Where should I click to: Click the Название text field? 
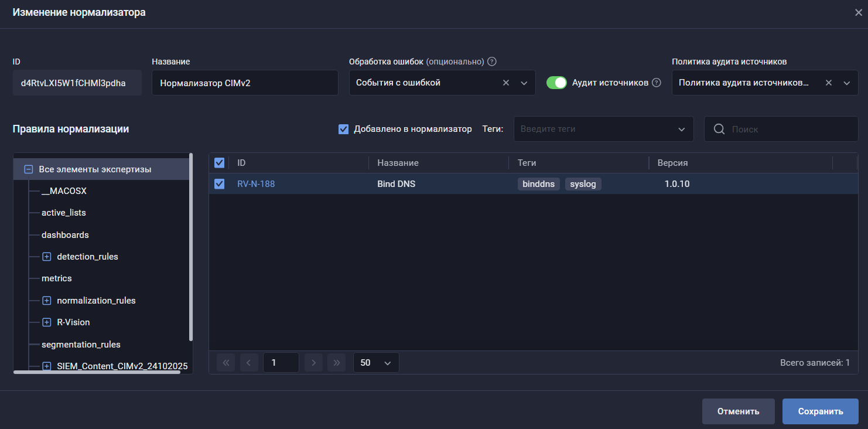[x=245, y=83]
